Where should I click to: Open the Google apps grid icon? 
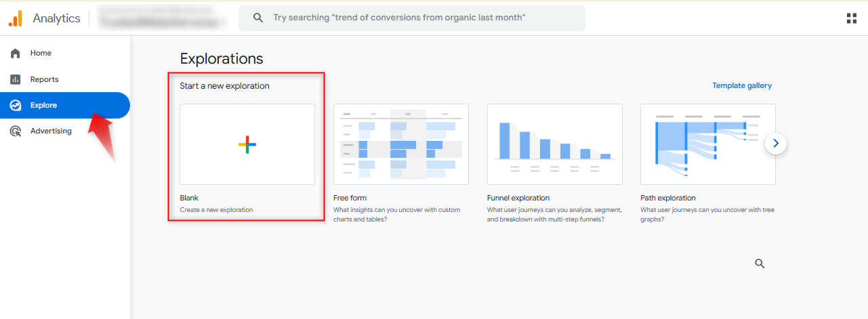(x=852, y=18)
